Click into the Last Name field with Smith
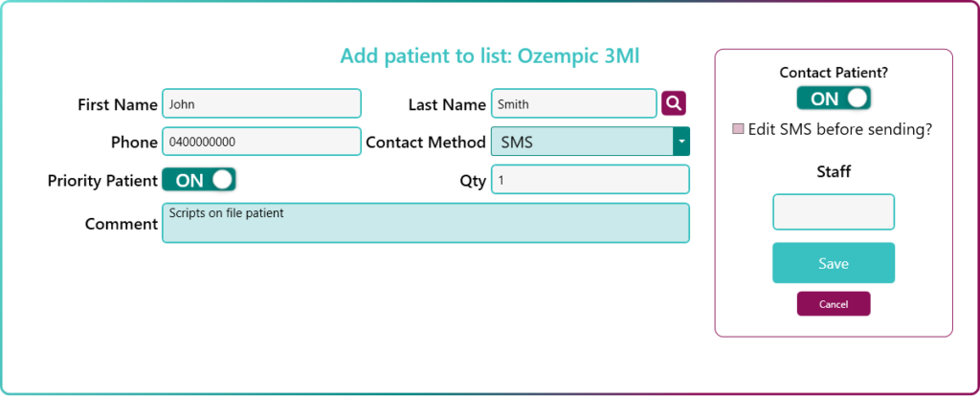 pos(573,103)
